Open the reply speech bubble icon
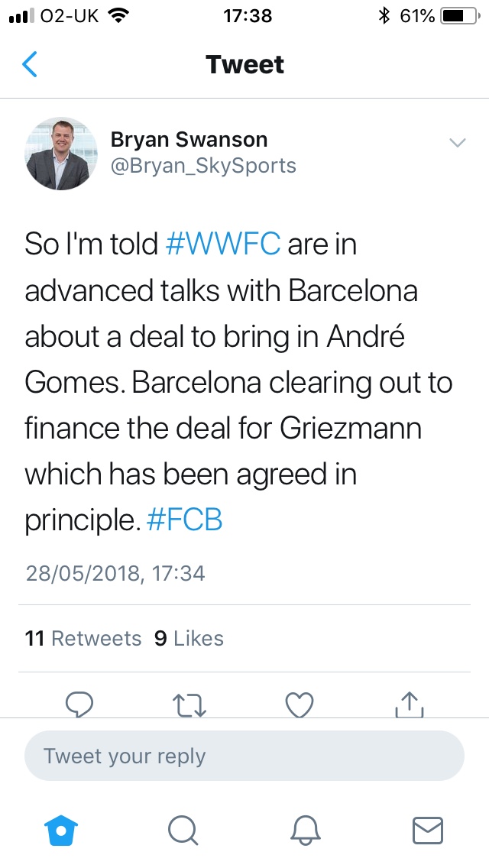 pos(79,704)
